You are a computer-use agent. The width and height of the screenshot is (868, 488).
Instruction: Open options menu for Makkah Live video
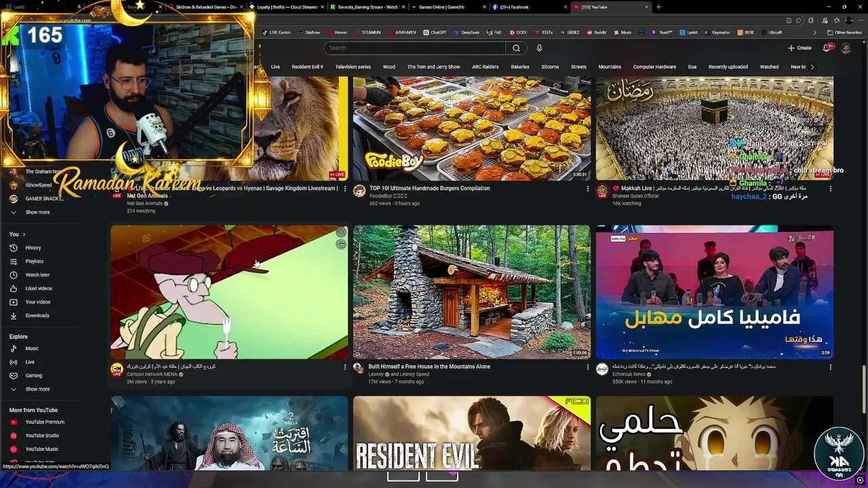point(831,189)
